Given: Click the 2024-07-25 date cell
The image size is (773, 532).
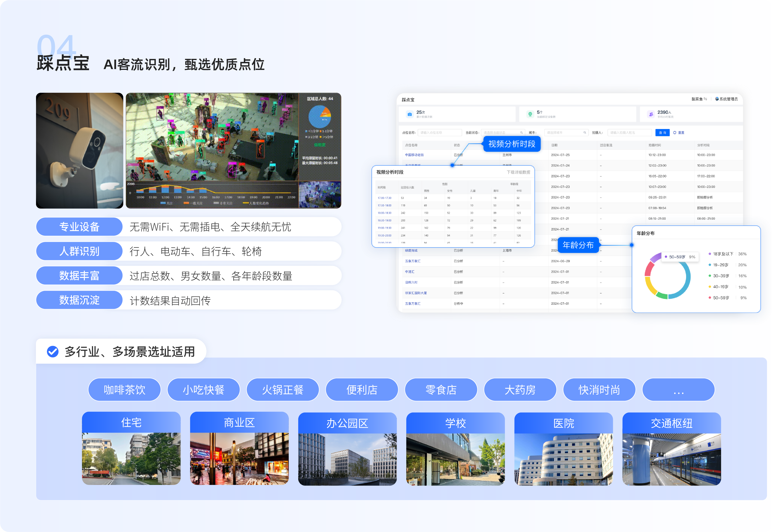Looking at the screenshot, I should pos(560,155).
